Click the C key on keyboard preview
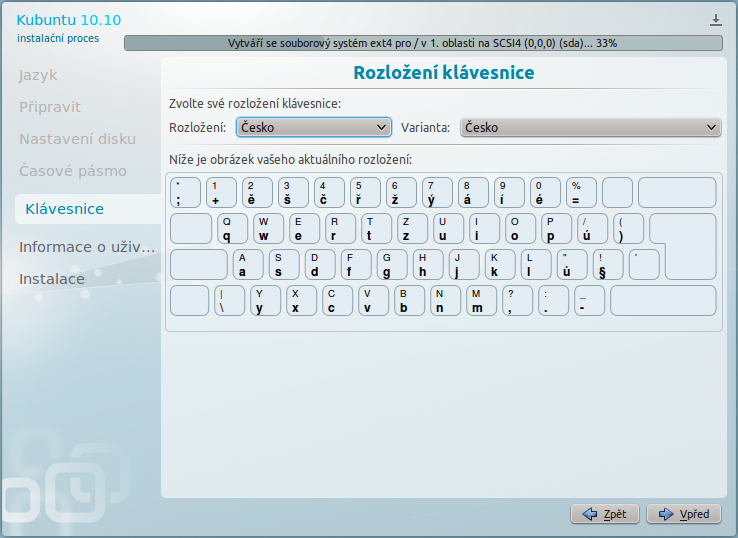The width and height of the screenshot is (738, 538). pyautogui.click(x=337, y=300)
